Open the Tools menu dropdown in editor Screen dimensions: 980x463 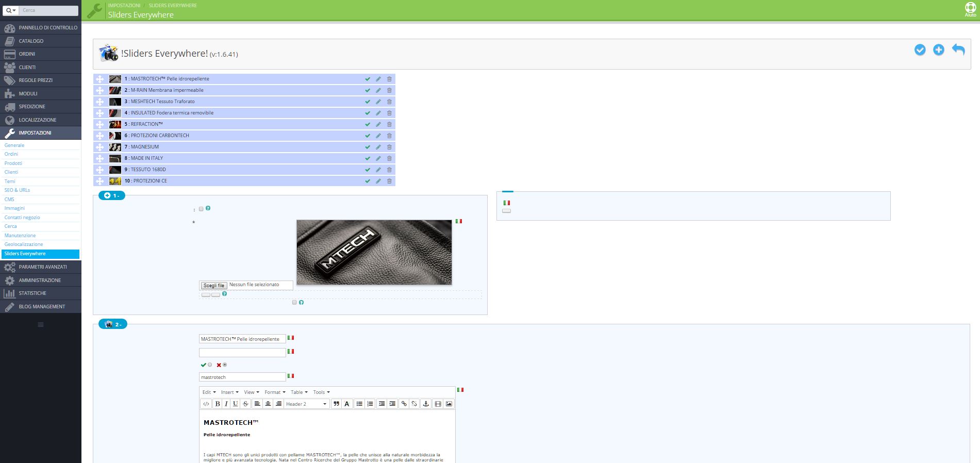pos(321,392)
